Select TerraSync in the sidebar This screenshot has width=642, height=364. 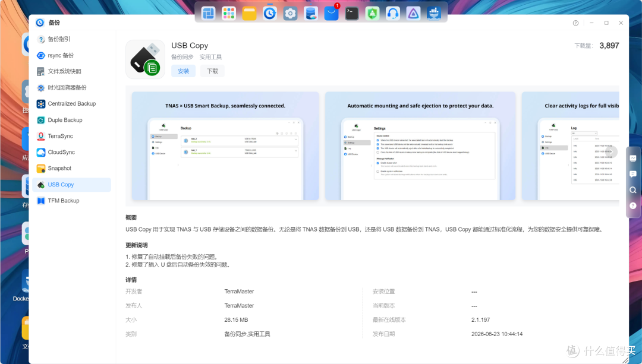point(72,136)
